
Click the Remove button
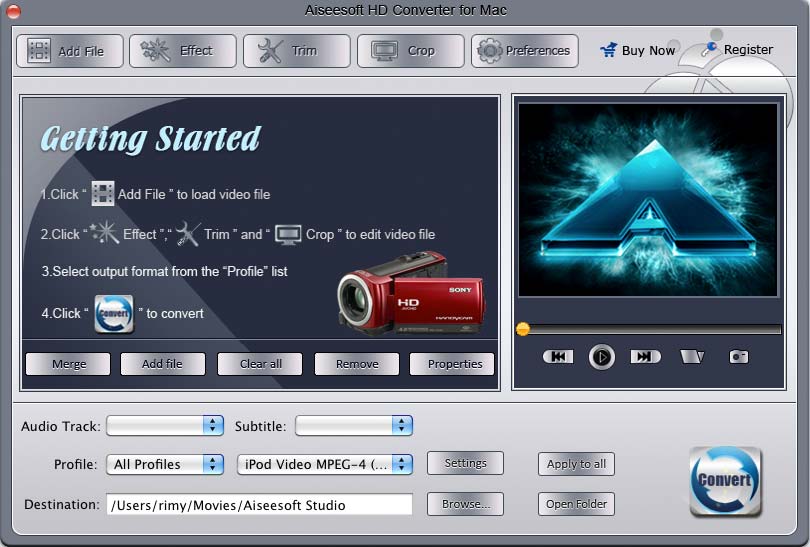357,364
